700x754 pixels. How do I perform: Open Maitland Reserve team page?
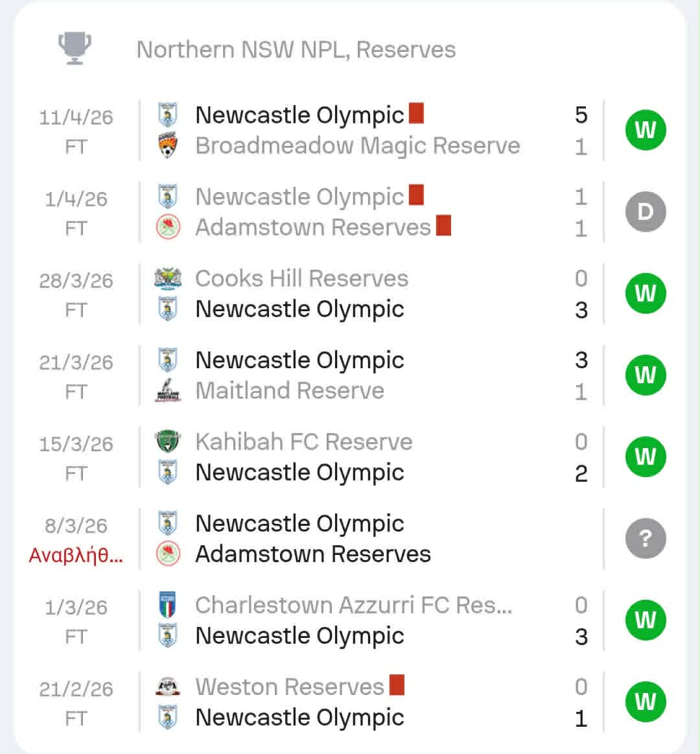290,390
